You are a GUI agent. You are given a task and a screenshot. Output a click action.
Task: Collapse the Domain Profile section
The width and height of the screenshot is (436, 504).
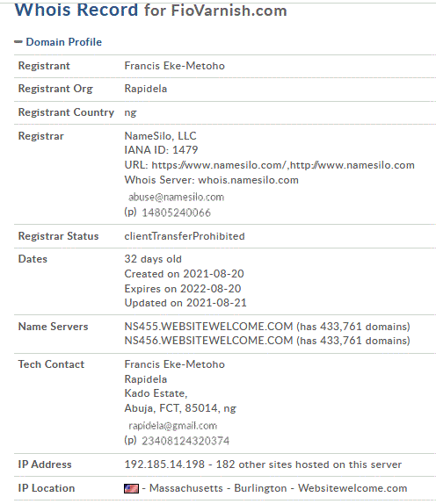(x=18, y=42)
